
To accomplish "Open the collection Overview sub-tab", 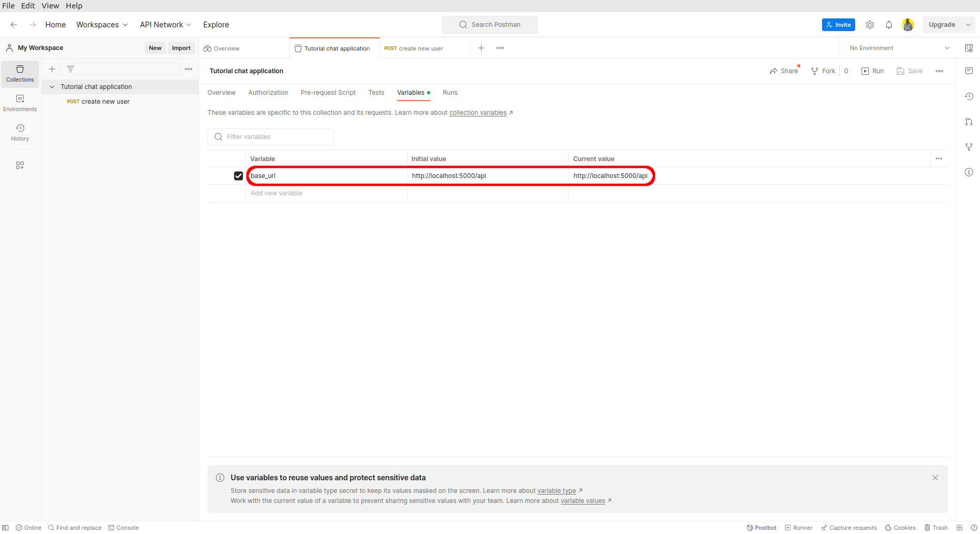I will (221, 93).
